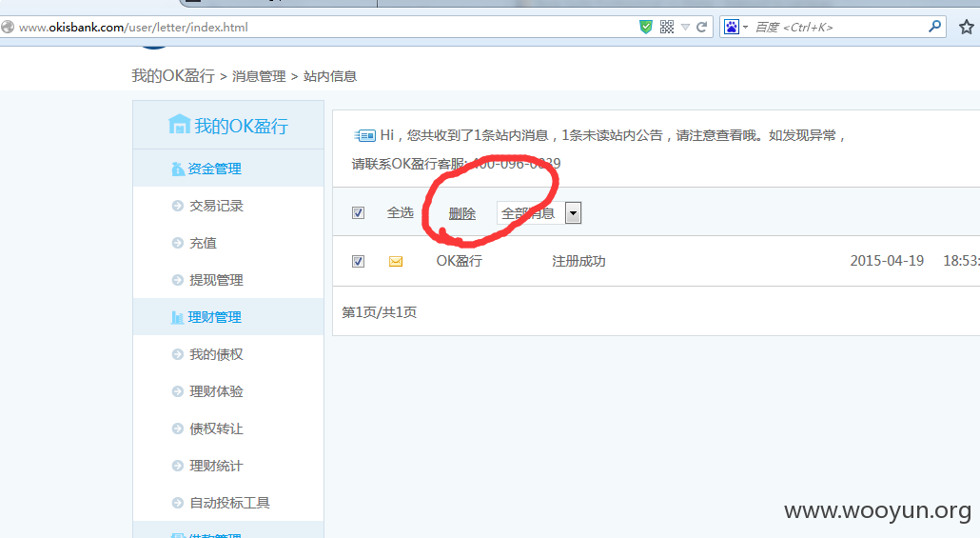Viewport: 980px width, 538px height.
Task: Click the arrow icon beside 自动投标工具
Action: pyautogui.click(x=178, y=503)
